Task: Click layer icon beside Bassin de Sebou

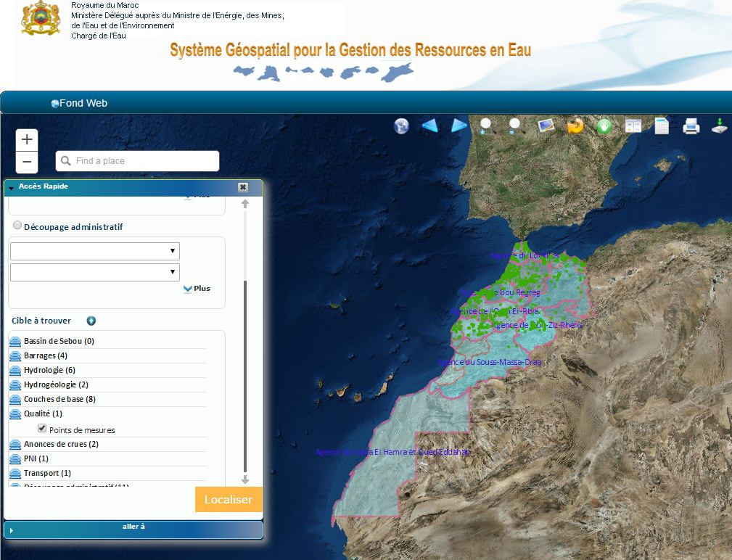Action: [x=15, y=342]
